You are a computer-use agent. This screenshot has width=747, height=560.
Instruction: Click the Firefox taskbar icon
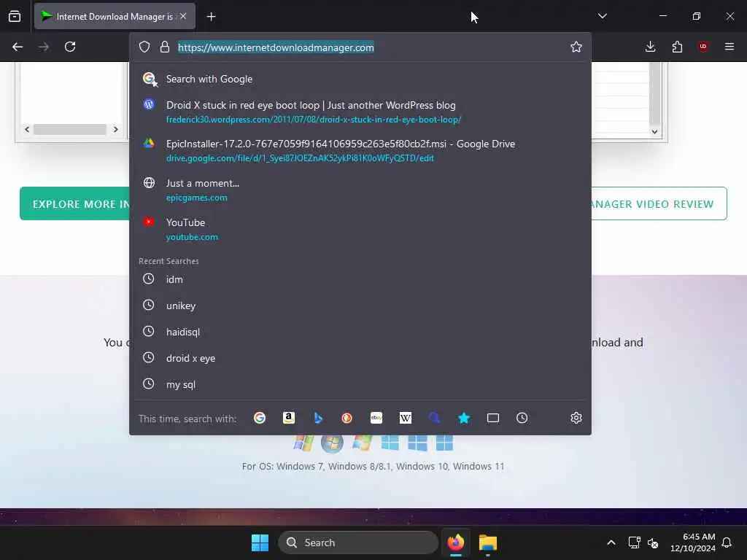[x=456, y=542]
